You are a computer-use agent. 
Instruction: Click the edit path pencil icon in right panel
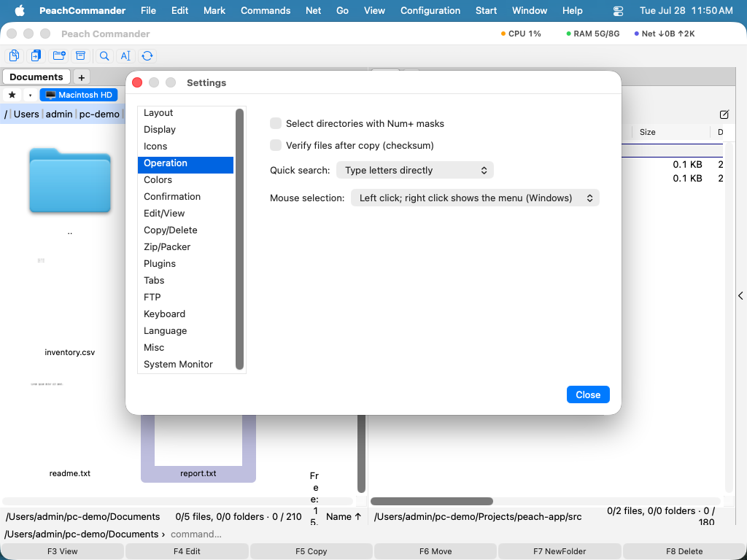[x=724, y=114]
